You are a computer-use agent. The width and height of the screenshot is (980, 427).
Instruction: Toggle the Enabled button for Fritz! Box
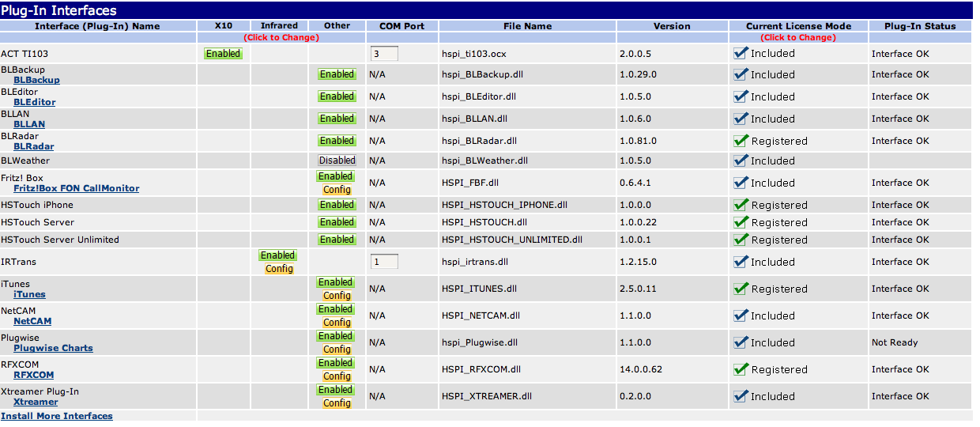point(336,176)
